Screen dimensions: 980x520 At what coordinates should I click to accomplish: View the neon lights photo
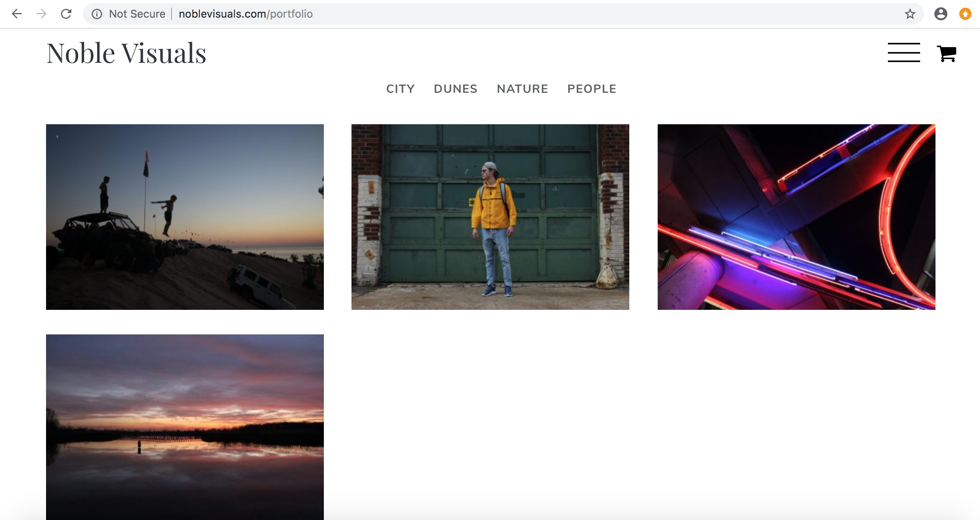click(796, 217)
